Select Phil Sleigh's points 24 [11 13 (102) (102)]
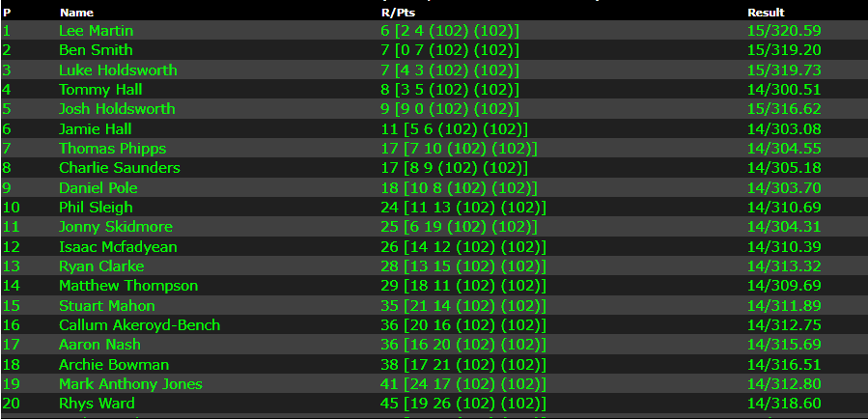This screenshot has height=419, width=868. click(x=463, y=208)
